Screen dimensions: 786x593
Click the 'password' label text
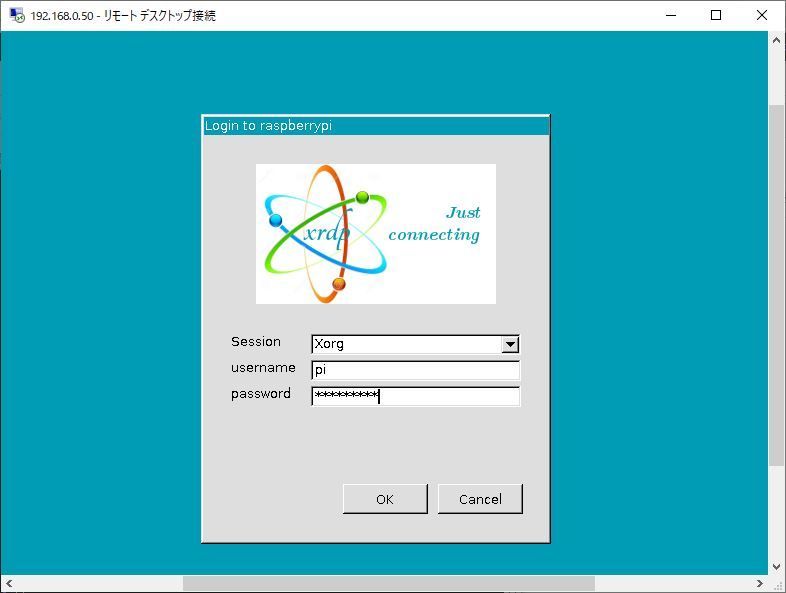[261, 394]
